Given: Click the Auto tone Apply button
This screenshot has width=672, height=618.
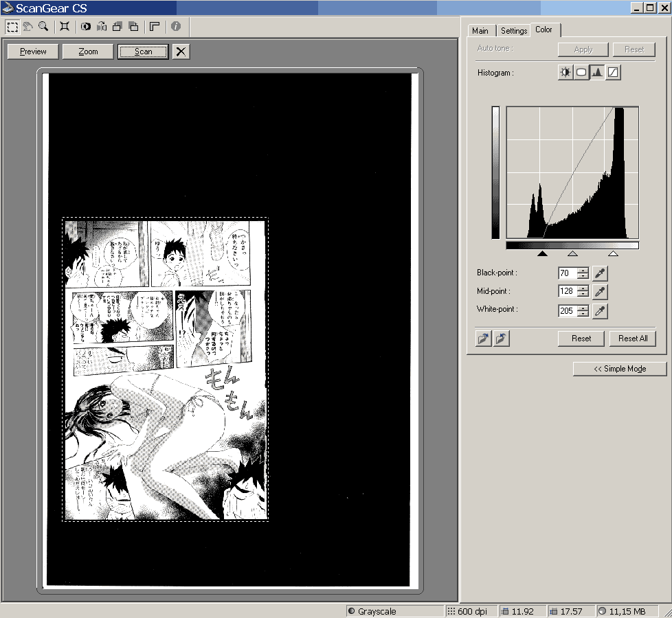Looking at the screenshot, I should pyautogui.click(x=583, y=49).
